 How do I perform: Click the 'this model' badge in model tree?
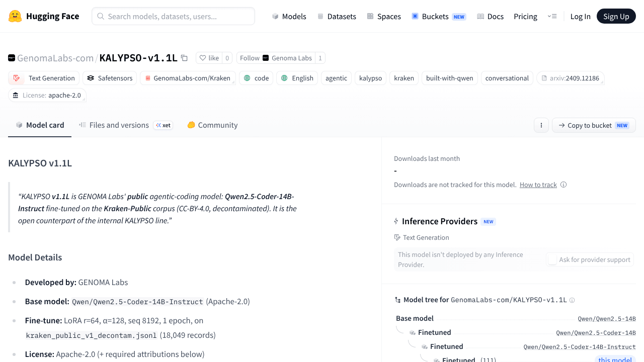click(x=615, y=359)
